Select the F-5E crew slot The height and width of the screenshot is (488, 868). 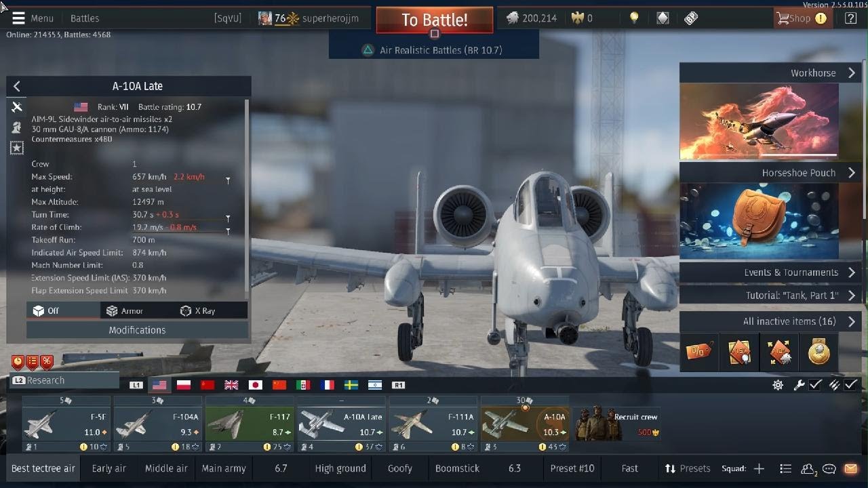[66, 424]
